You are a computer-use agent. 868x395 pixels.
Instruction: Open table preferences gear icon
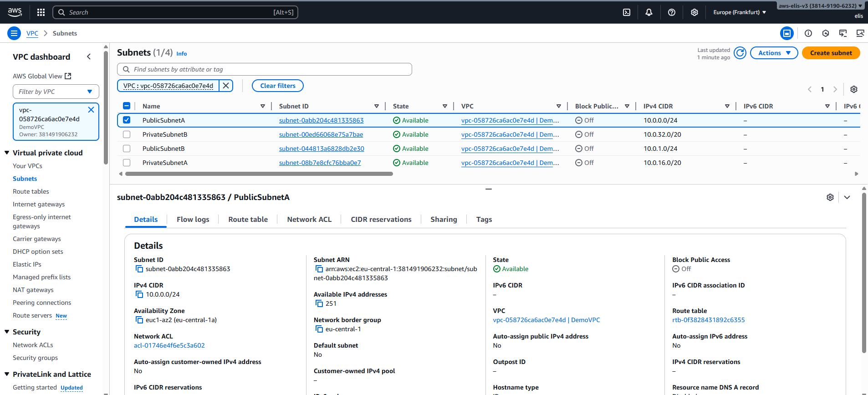pyautogui.click(x=854, y=89)
